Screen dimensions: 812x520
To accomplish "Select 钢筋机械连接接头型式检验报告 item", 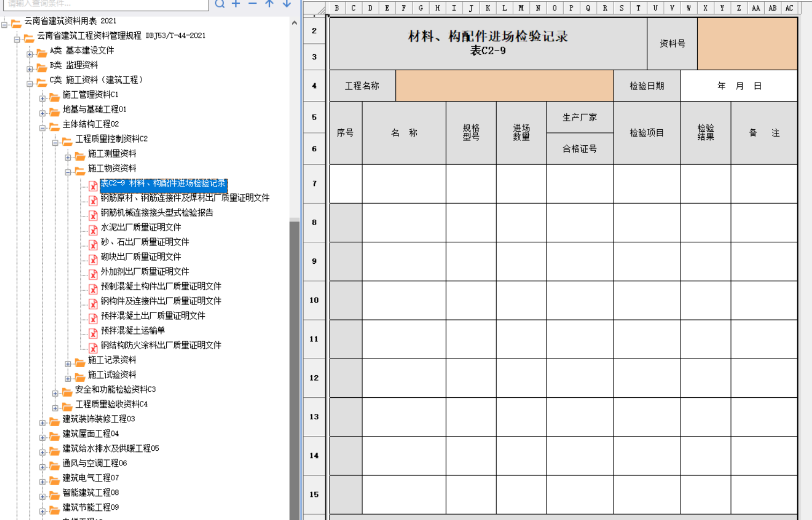I will point(157,213).
